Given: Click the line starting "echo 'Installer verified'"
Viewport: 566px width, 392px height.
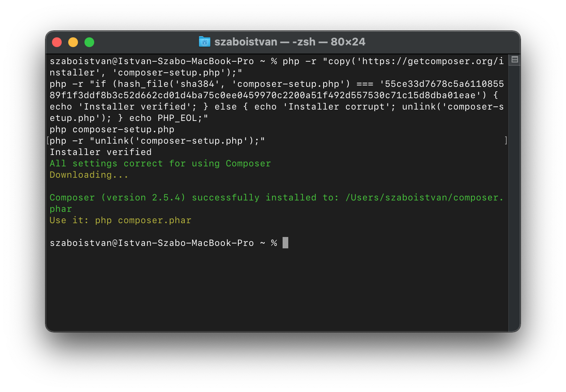Looking at the screenshot, I should [277, 107].
